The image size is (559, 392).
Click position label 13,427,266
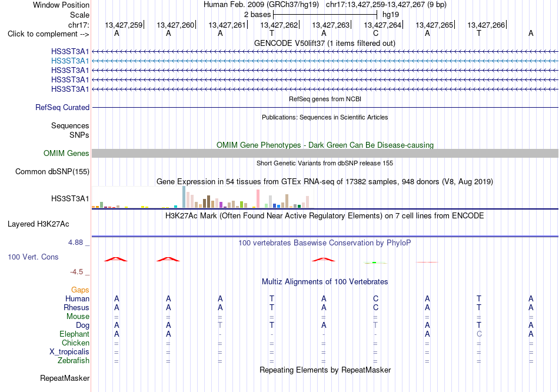(x=486, y=25)
